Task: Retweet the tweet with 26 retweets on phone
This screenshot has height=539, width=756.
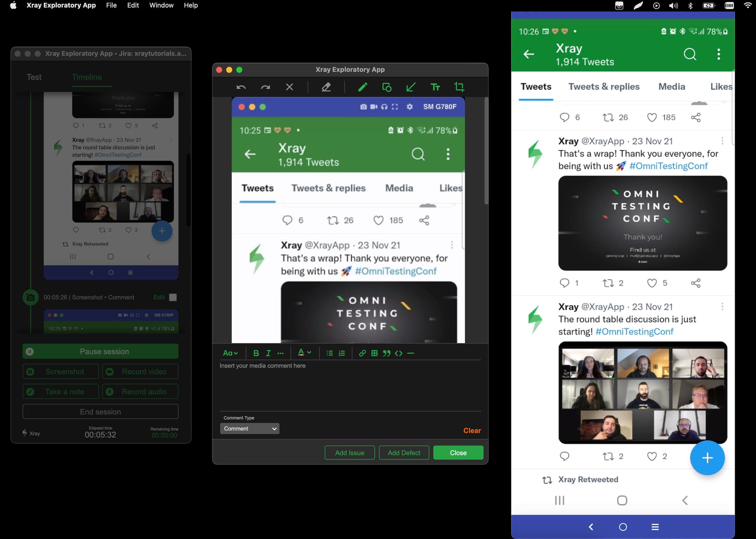Action: click(x=608, y=117)
